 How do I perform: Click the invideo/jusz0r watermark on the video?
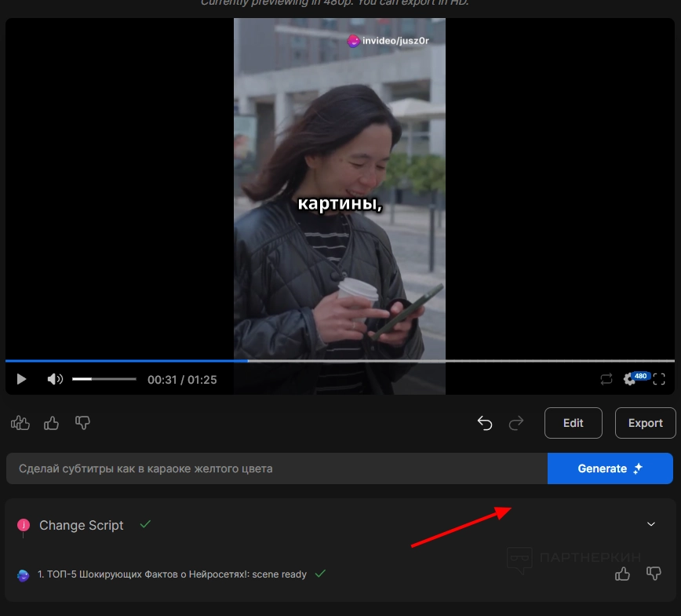click(388, 41)
